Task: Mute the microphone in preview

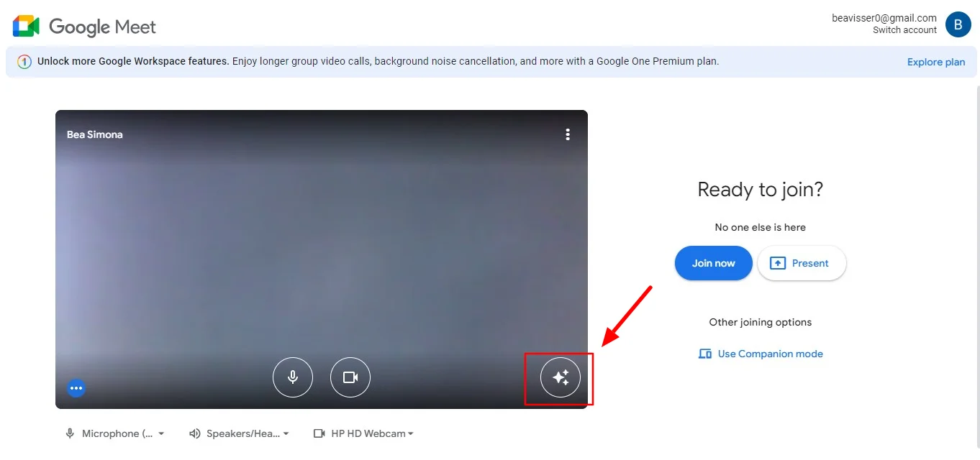Action: 293,377
